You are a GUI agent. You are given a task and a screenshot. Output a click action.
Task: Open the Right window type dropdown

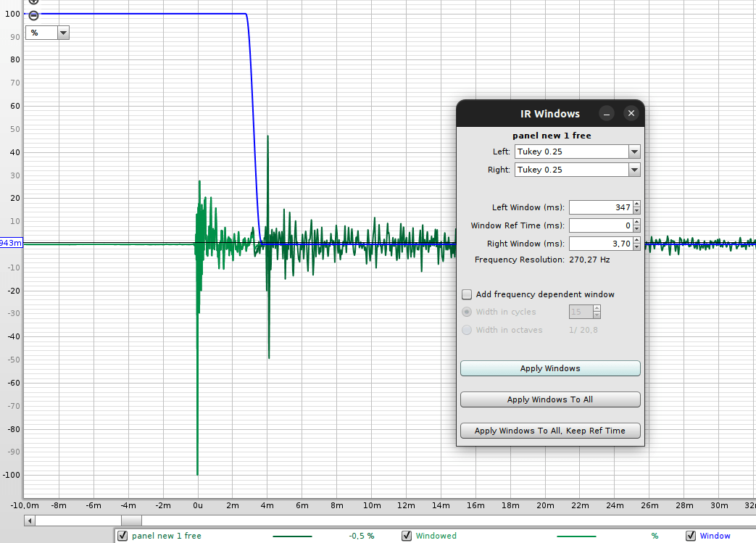[634, 170]
